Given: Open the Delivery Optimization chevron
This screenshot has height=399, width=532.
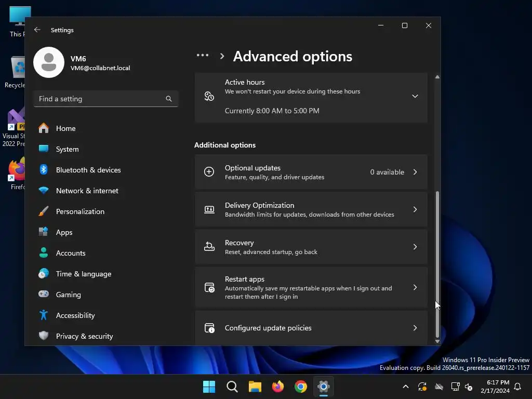Looking at the screenshot, I should coord(415,209).
